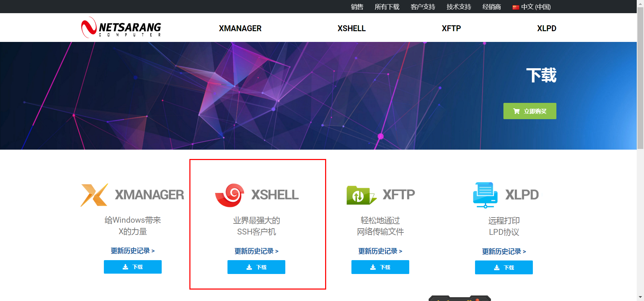Open the 所有下载 top menu item
The height and width of the screenshot is (301, 644).
click(x=387, y=7)
